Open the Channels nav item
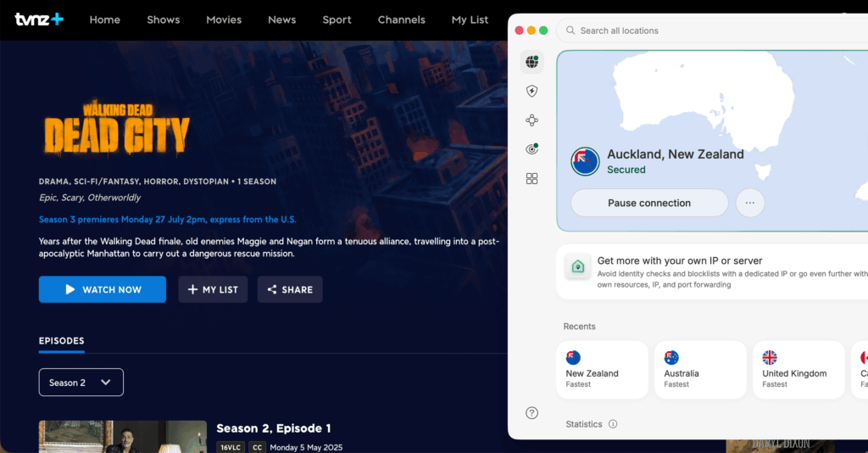Viewport: 868px width, 453px height. coord(401,20)
